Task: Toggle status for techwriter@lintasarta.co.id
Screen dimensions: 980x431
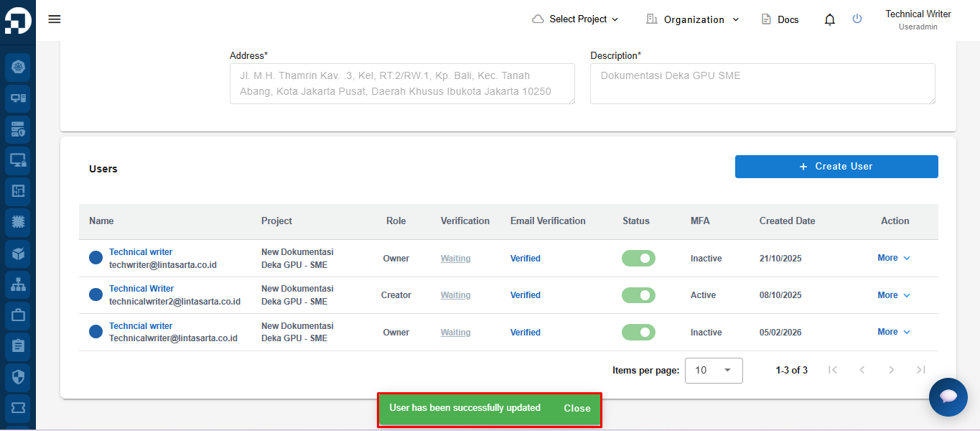Action: 638,259
